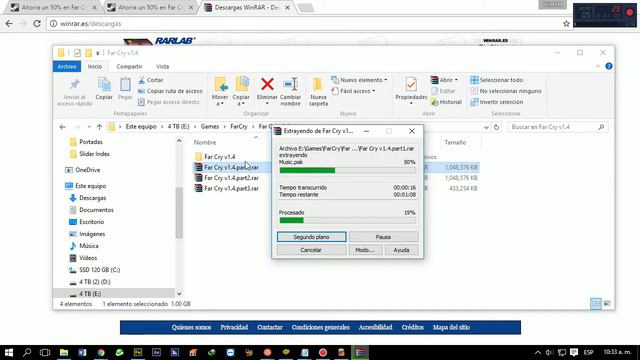
Task: Click Pegar acceso directo
Action: [x=169, y=102]
